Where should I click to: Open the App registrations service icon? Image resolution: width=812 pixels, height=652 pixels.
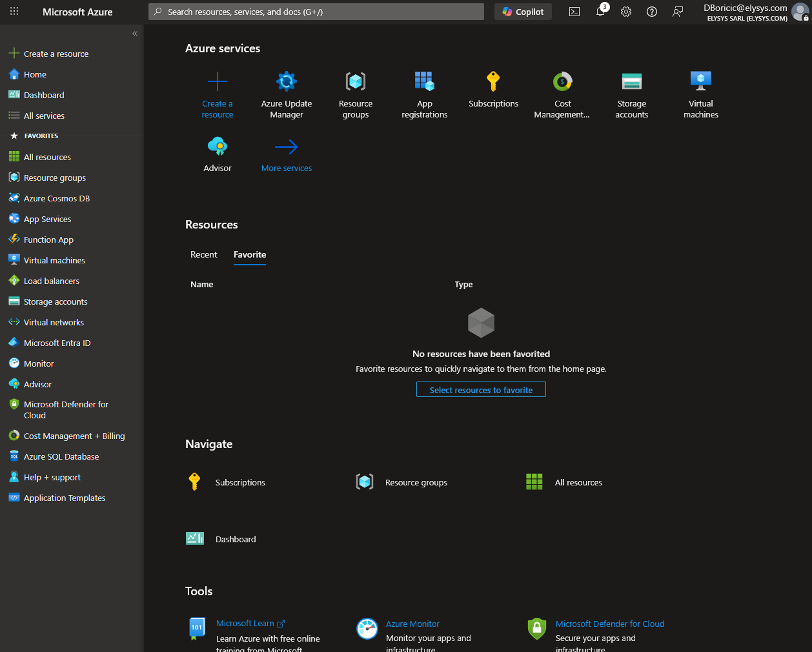424,81
